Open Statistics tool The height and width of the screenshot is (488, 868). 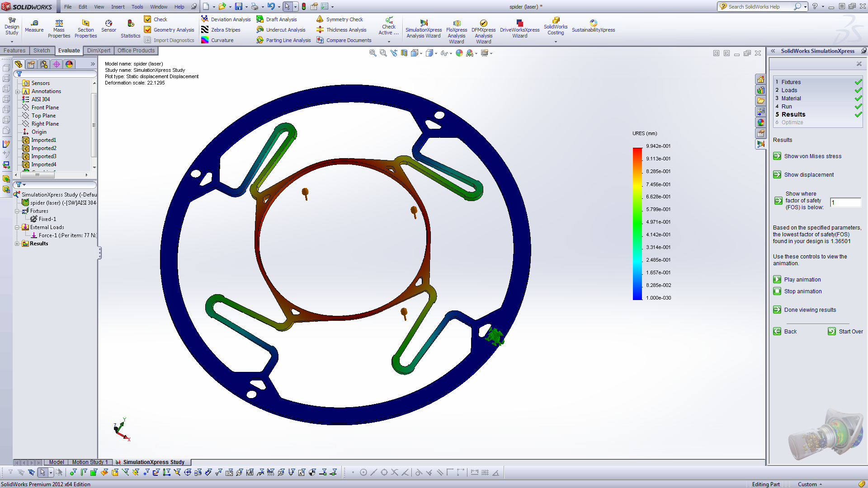pyautogui.click(x=130, y=29)
